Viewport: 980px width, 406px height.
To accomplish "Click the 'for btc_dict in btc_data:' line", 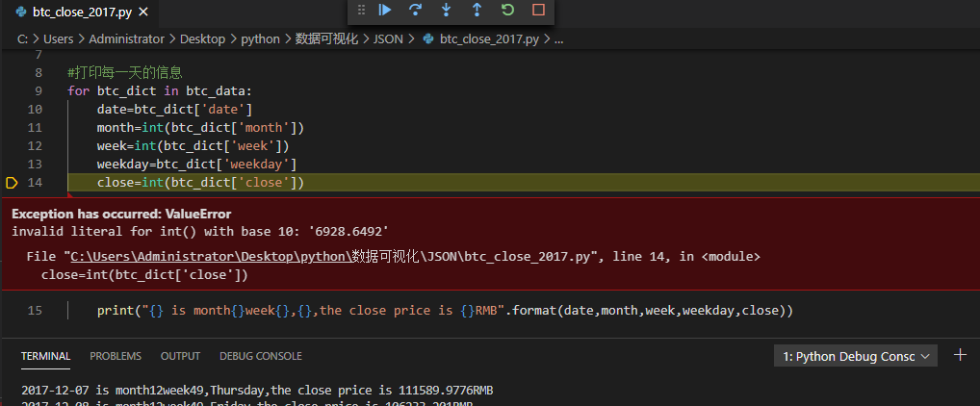I will tap(160, 91).
